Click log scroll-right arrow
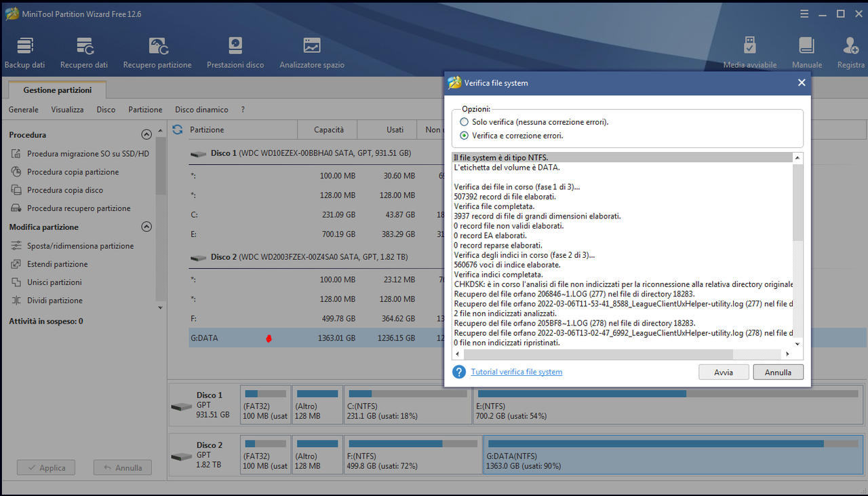This screenshot has height=496, width=868. (787, 354)
